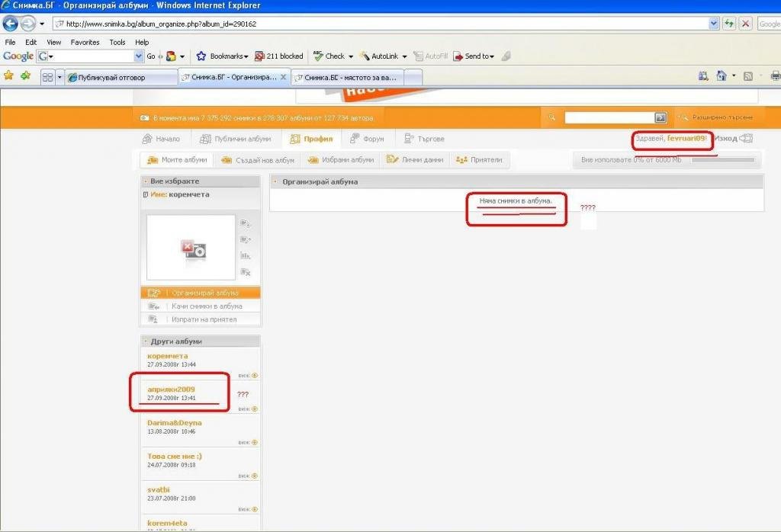Viewport: 781px width, 532px height.
Task: Click the Favorites Center star icon
Action: [8, 75]
